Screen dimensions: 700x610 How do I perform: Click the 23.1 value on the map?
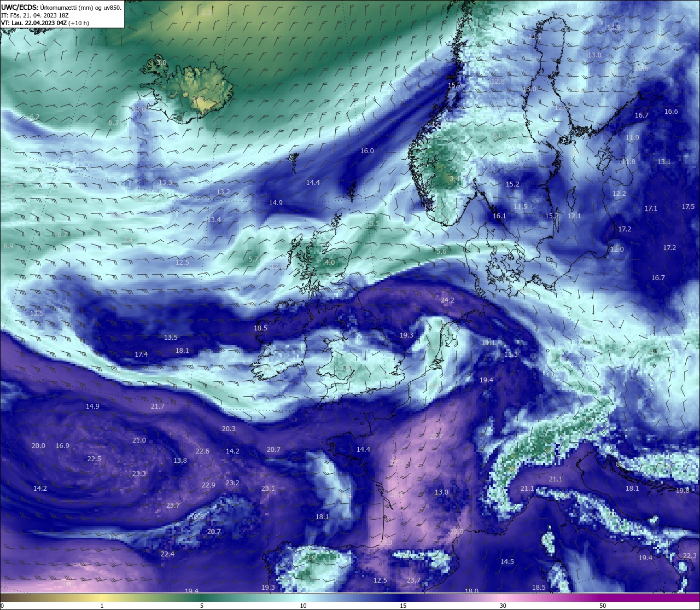coord(268,489)
